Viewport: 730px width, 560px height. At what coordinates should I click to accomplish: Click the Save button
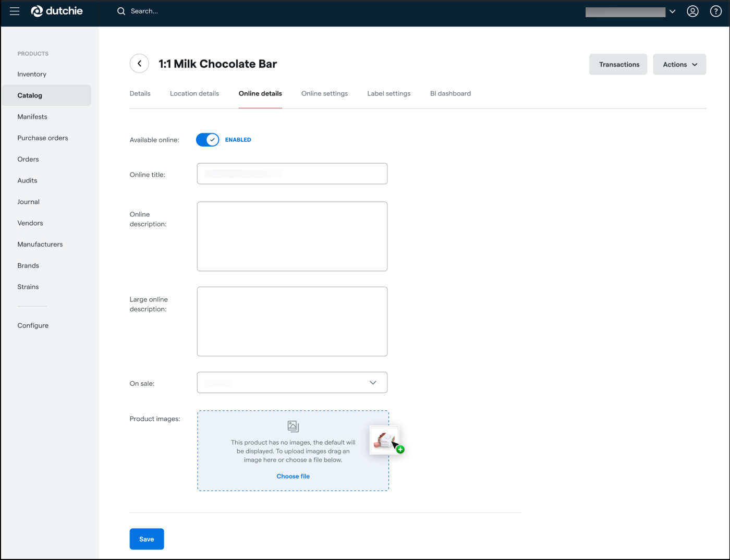pos(147,539)
